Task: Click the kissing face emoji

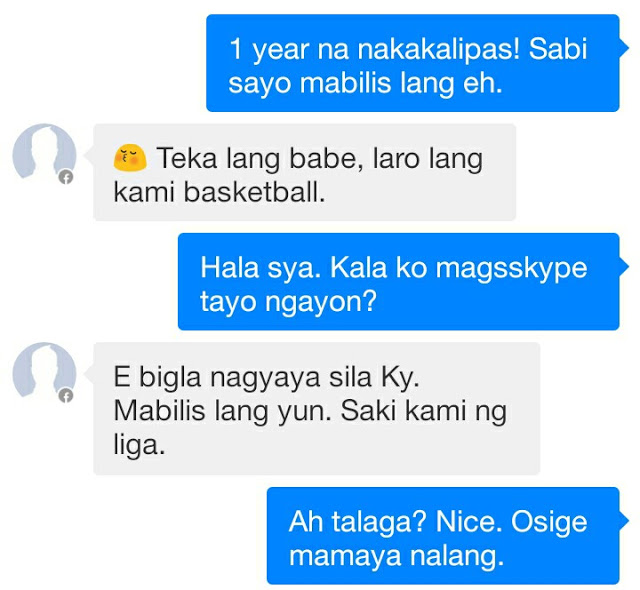Action: coord(130,158)
